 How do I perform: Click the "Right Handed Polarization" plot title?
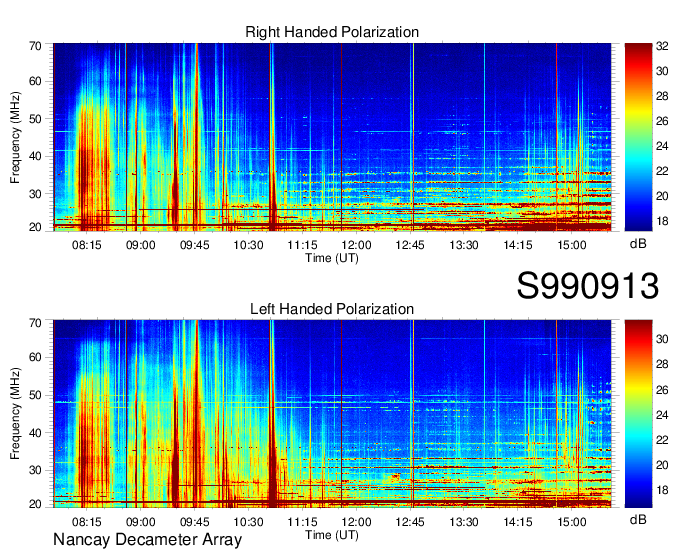(x=332, y=32)
